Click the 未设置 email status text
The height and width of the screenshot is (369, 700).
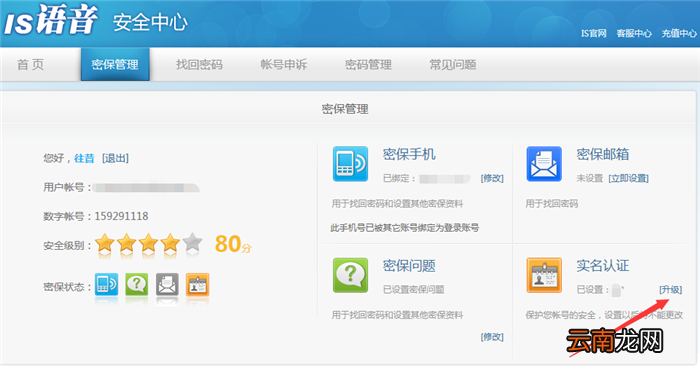(590, 178)
